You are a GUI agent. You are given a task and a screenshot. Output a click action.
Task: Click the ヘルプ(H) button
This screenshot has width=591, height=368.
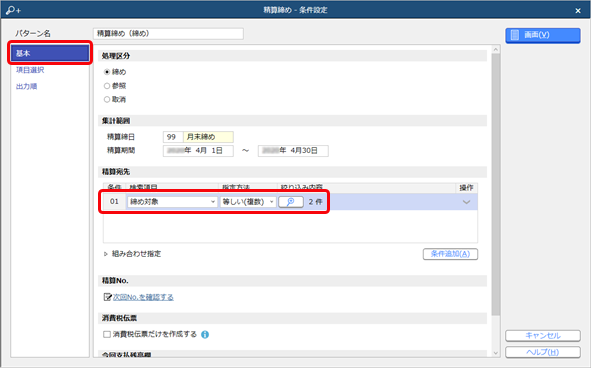pos(543,352)
